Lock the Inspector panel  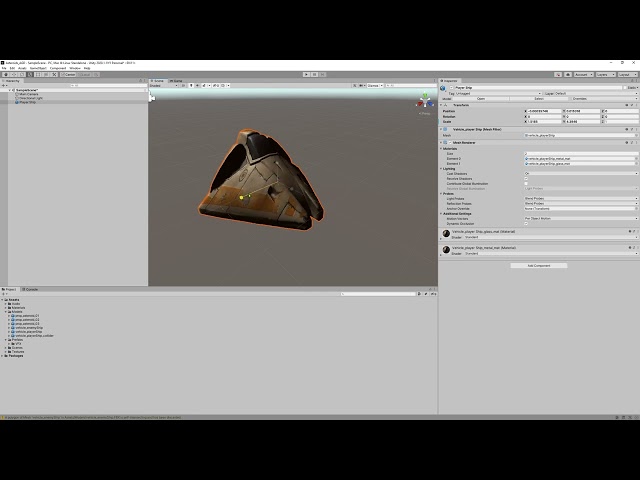[632, 81]
